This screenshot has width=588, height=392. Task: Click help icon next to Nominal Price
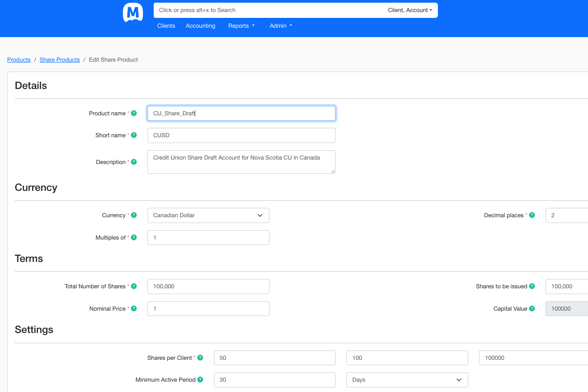point(134,309)
